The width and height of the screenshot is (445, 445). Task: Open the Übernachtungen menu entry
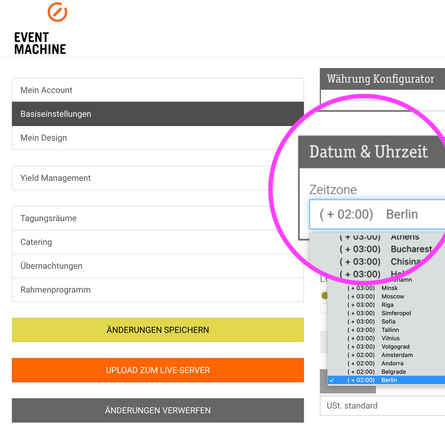click(158, 266)
